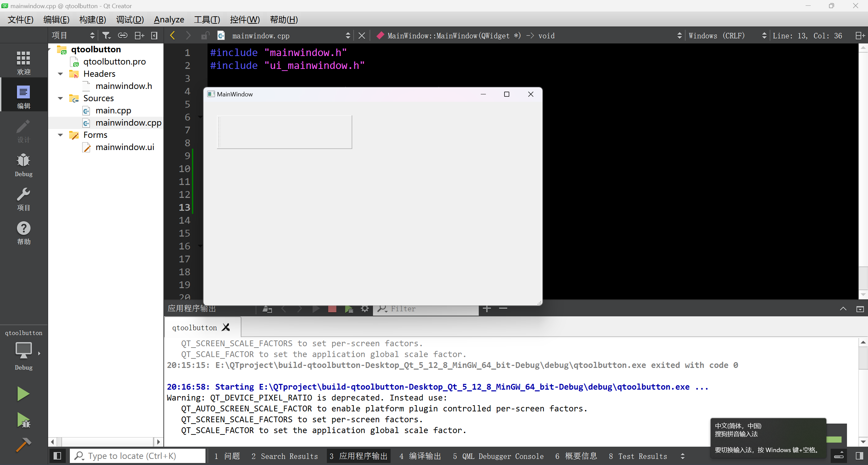Stop the running application with red square icon
This screenshot has height=465, width=868.
click(x=332, y=309)
